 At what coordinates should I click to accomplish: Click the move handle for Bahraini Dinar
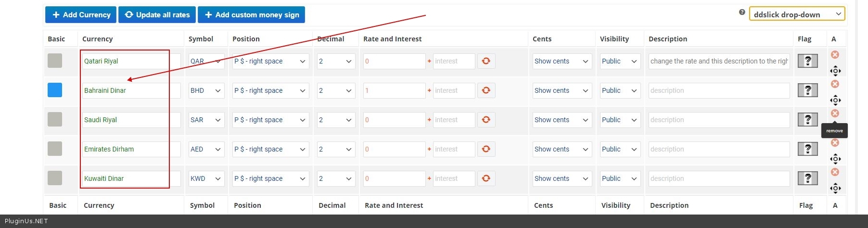(835, 101)
